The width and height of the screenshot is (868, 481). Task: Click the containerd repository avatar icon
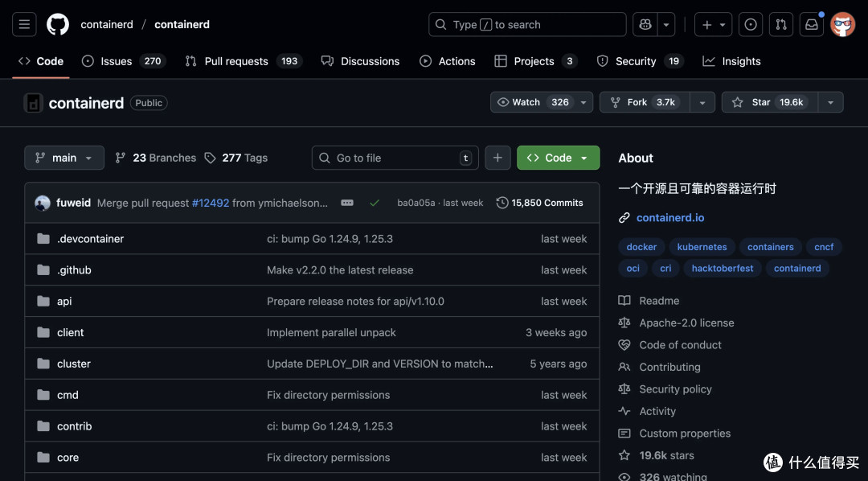point(33,102)
